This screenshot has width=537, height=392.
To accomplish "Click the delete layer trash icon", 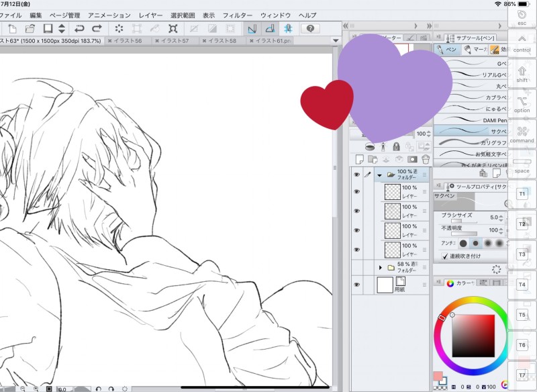I will tap(426, 159).
